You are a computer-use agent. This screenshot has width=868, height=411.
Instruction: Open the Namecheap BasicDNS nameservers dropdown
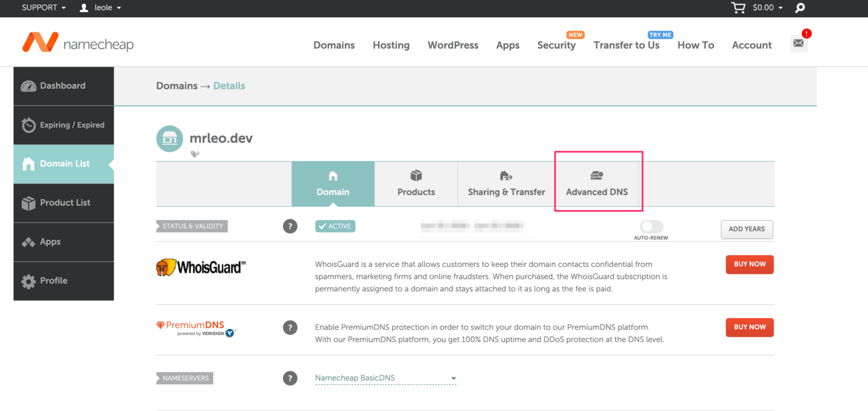pyautogui.click(x=386, y=378)
